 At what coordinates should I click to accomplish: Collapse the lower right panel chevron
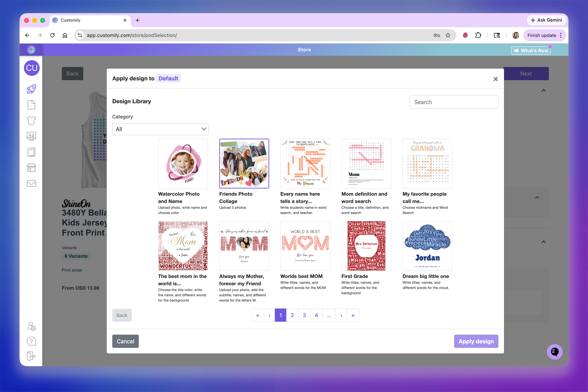click(x=543, y=242)
